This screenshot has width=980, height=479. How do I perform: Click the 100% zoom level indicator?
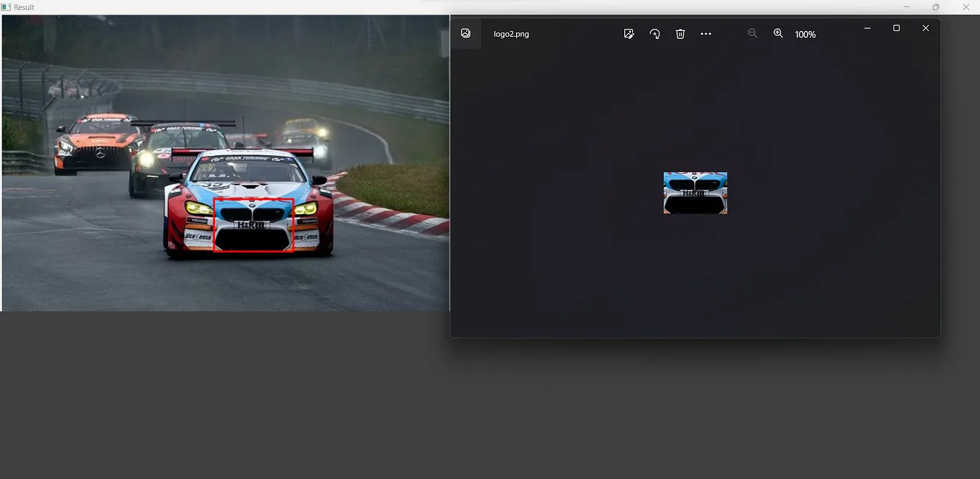tap(805, 34)
